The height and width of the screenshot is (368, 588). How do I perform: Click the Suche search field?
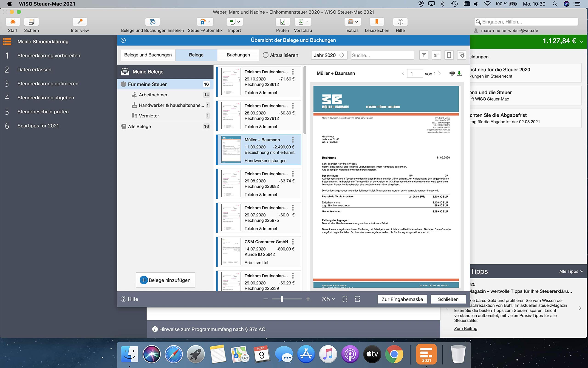(382, 55)
